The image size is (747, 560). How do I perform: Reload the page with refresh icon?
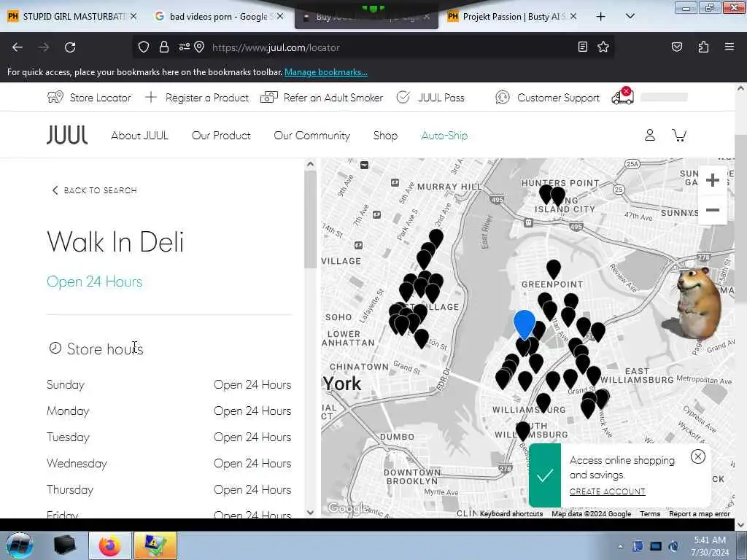click(x=70, y=47)
